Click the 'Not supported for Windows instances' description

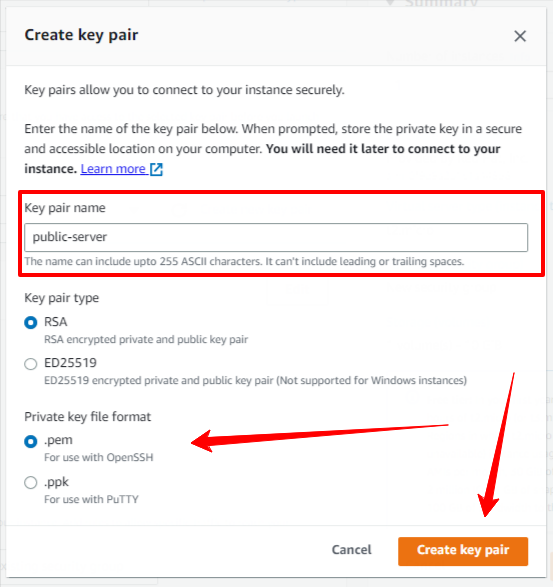tap(371, 381)
